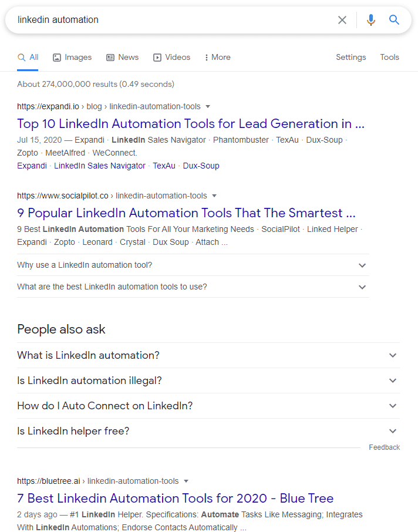Show the search Tools options

[x=389, y=58]
